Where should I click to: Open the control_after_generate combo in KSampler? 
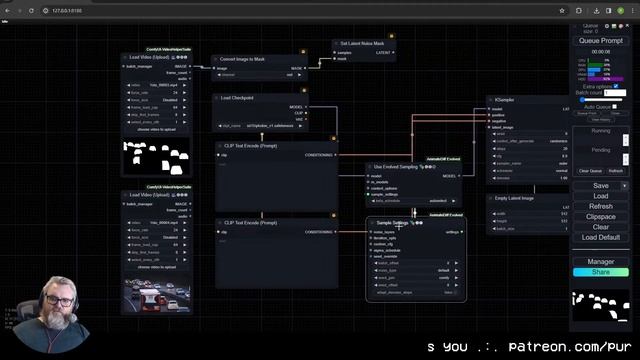click(530, 141)
